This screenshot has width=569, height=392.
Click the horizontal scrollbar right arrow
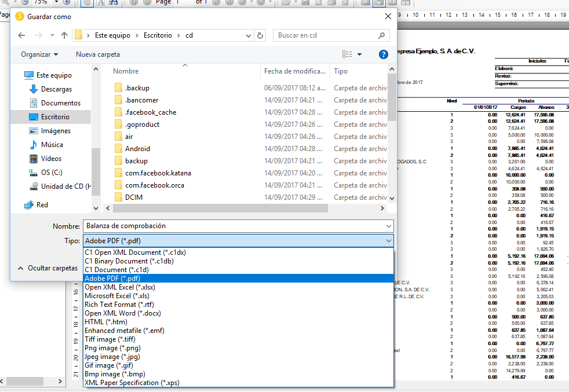click(x=382, y=208)
